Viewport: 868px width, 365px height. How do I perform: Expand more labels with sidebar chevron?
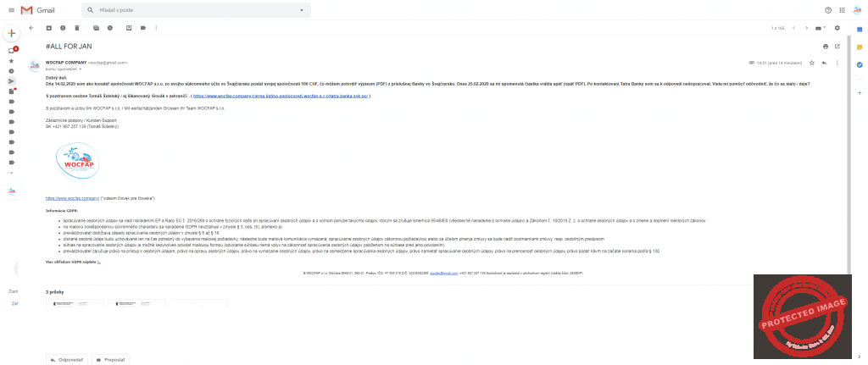pyautogui.click(x=11, y=173)
